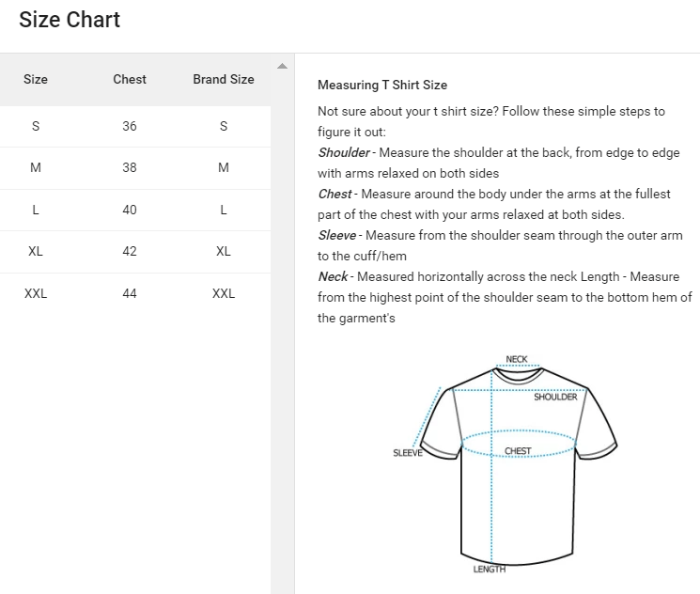Click the Size Chart heading
This screenshot has height=594, width=700.
click(x=70, y=20)
